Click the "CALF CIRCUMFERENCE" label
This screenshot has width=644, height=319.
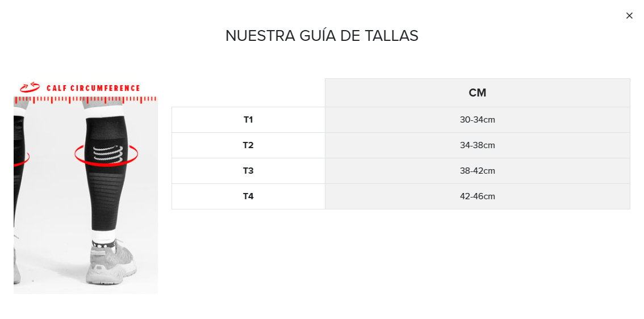93,88
